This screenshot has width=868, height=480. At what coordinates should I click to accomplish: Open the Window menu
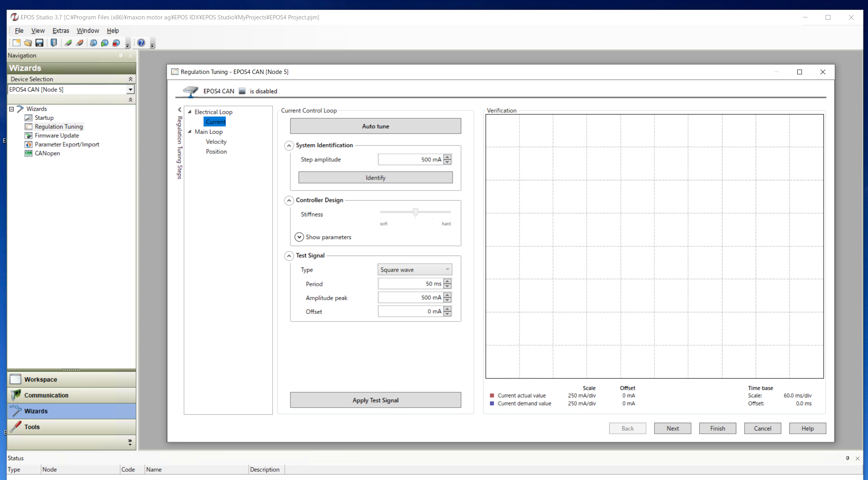tap(87, 30)
